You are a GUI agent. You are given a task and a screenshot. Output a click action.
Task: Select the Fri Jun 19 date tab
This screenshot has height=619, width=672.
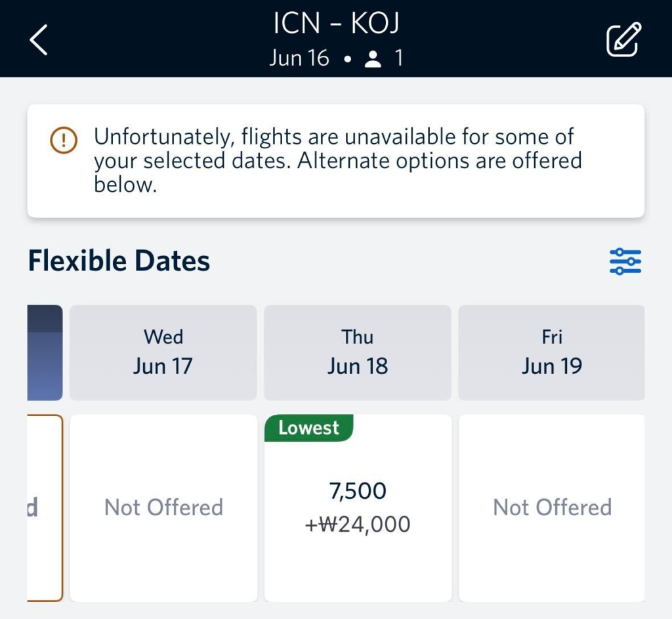tap(551, 352)
